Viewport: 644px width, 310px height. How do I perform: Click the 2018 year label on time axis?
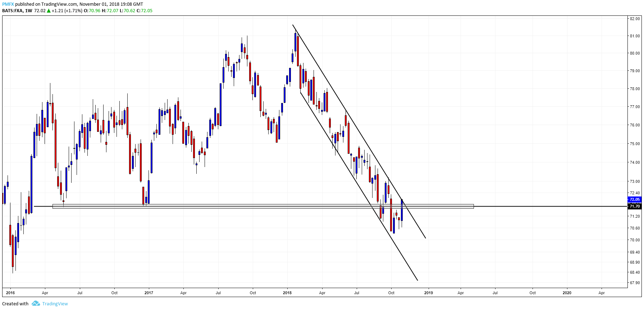287,293
